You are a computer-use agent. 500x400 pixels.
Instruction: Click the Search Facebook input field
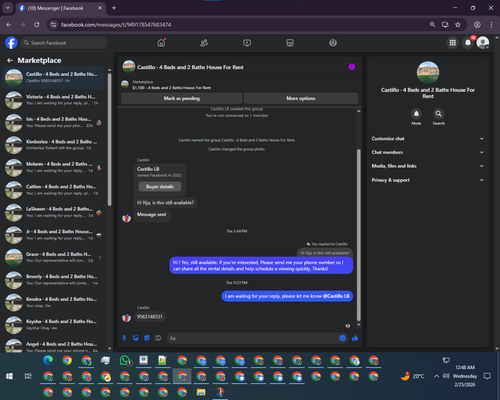tap(63, 43)
